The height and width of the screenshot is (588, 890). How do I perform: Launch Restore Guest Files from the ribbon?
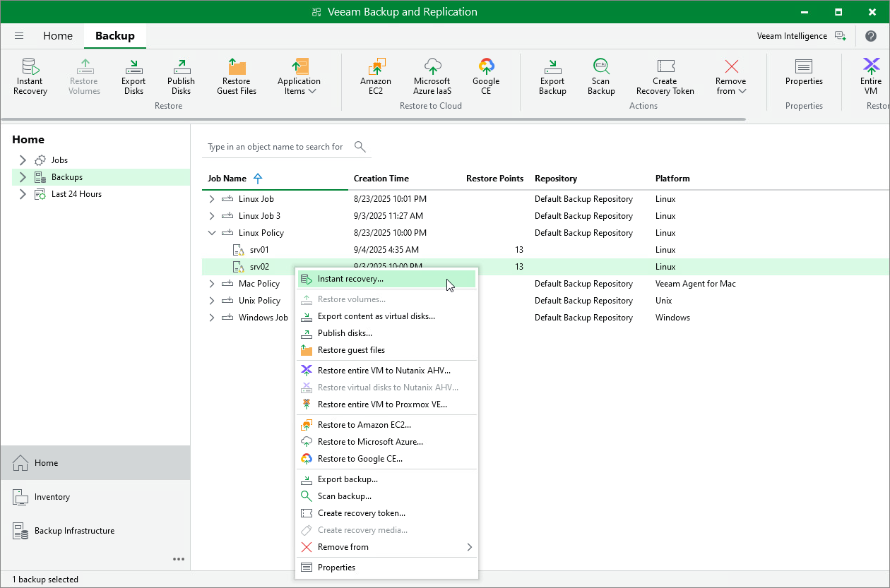pos(237,74)
